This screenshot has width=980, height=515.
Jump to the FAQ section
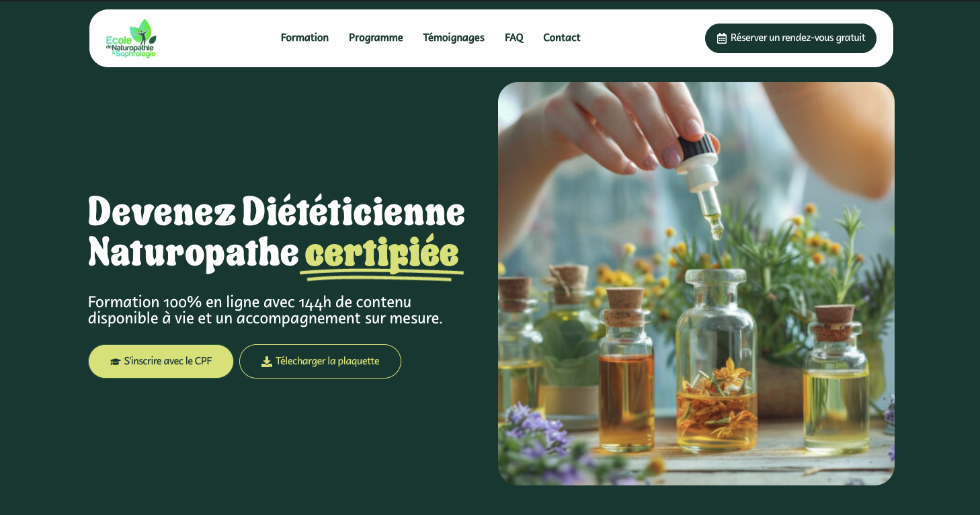[514, 38]
